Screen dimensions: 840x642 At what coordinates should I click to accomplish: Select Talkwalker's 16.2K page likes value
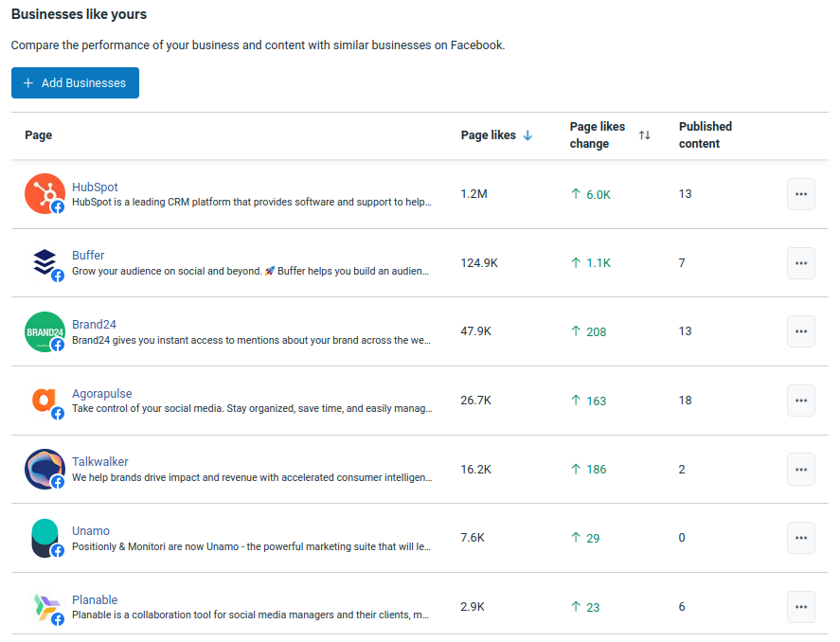[475, 470]
